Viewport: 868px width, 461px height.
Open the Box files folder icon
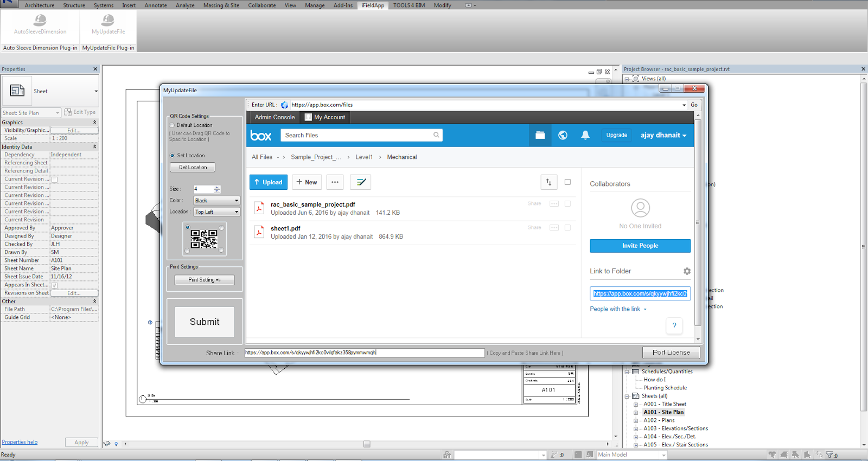point(540,135)
